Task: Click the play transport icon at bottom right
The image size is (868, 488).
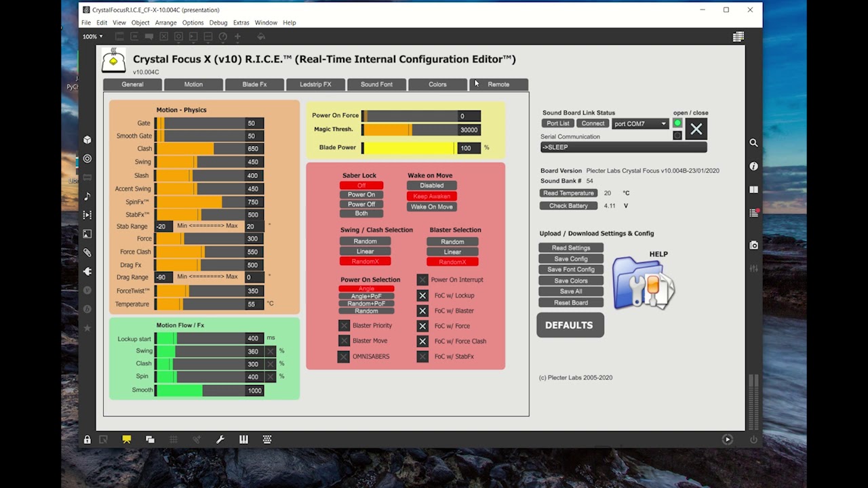Action: tap(728, 439)
